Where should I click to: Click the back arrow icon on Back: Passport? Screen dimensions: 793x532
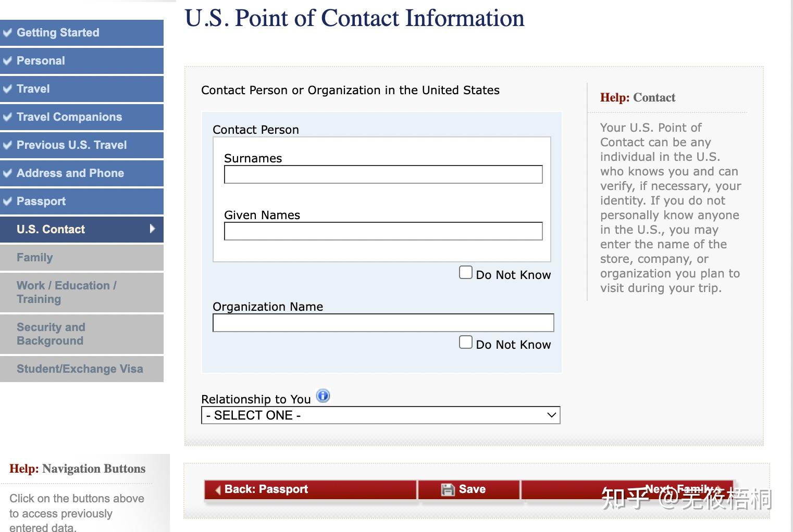coord(218,490)
